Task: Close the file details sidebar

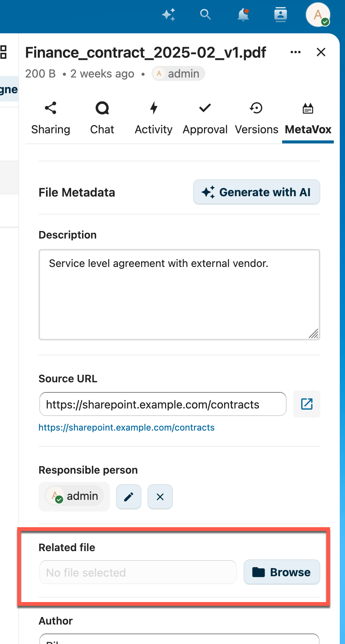Action: (x=321, y=52)
